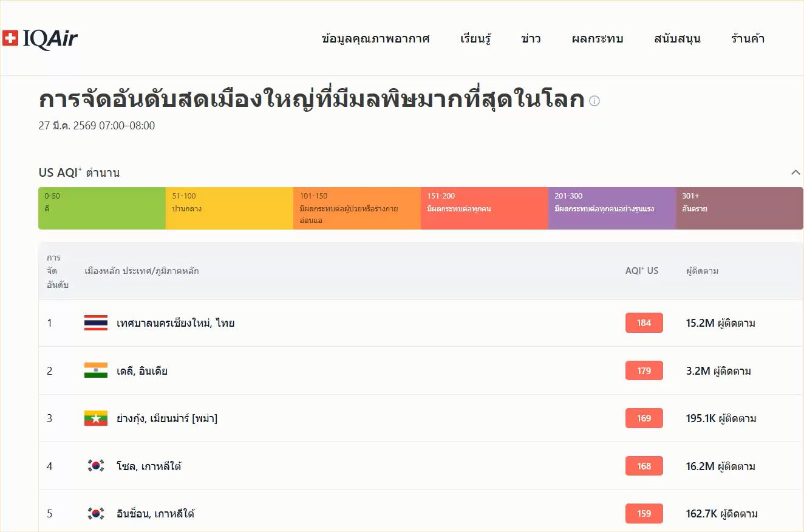Image resolution: width=804 pixels, height=532 pixels.
Task: Click the South Korea flag beside โซล
Action: pos(96,466)
